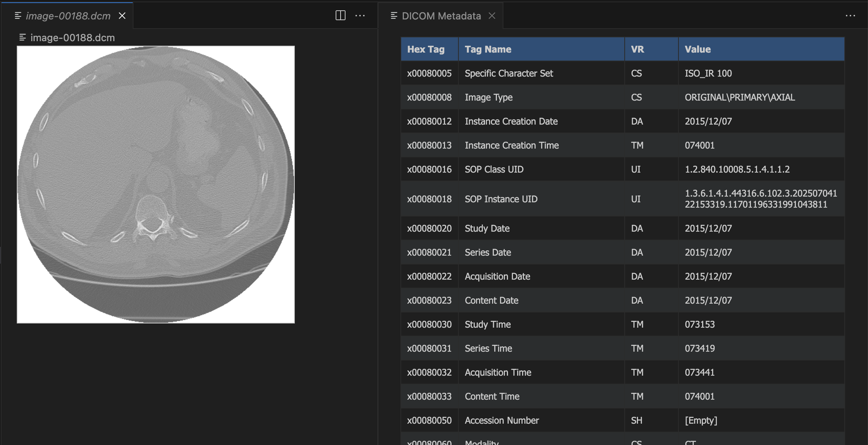The height and width of the screenshot is (445, 868).
Task: Switch to the image-00188.dcm tab
Action: coord(68,16)
